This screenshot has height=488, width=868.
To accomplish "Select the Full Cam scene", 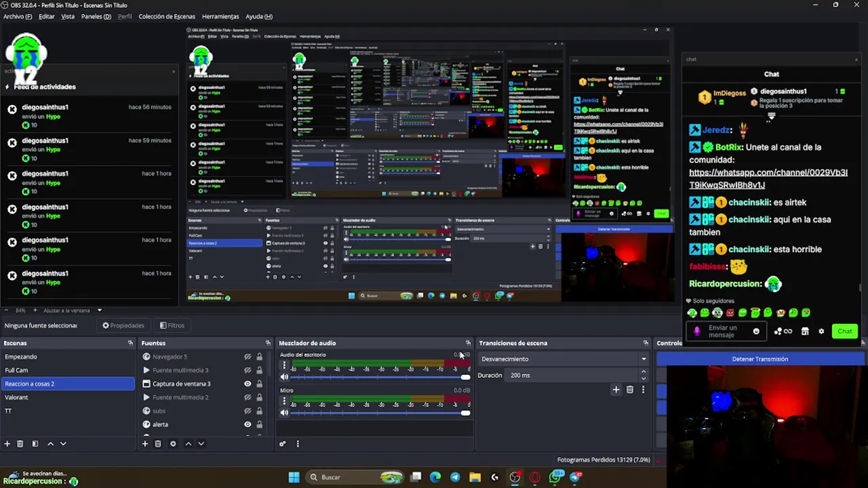I will click(x=68, y=370).
